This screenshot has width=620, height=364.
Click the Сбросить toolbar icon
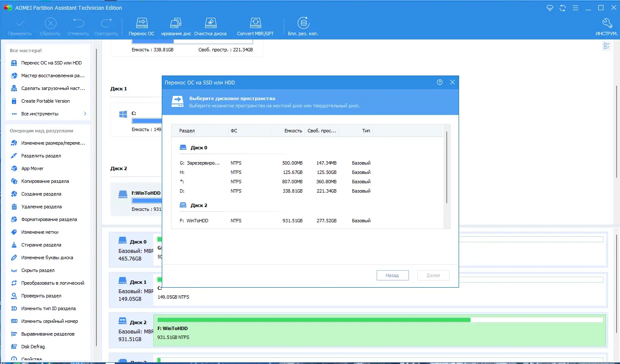coord(51,23)
